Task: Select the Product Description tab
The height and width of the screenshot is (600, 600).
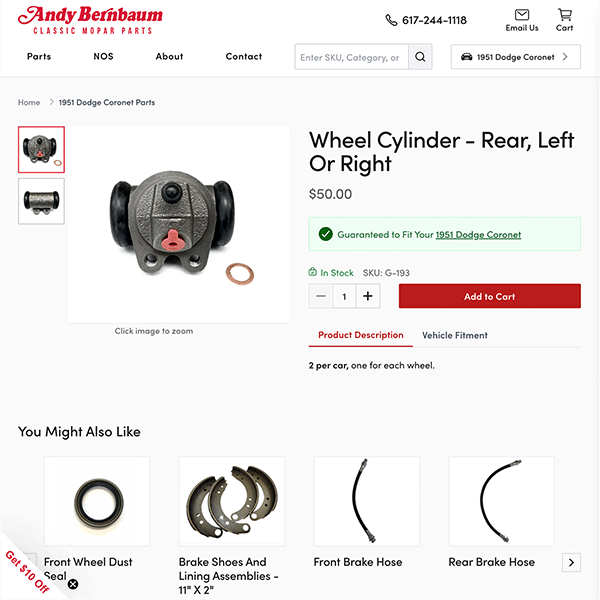Action: pyautogui.click(x=360, y=335)
